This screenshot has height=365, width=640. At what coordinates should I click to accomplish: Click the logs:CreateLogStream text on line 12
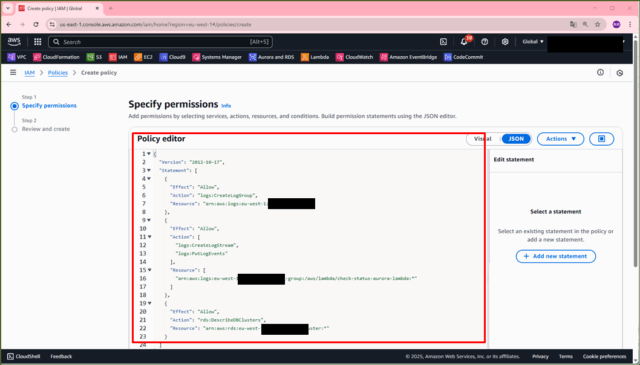[x=205, y=245]
